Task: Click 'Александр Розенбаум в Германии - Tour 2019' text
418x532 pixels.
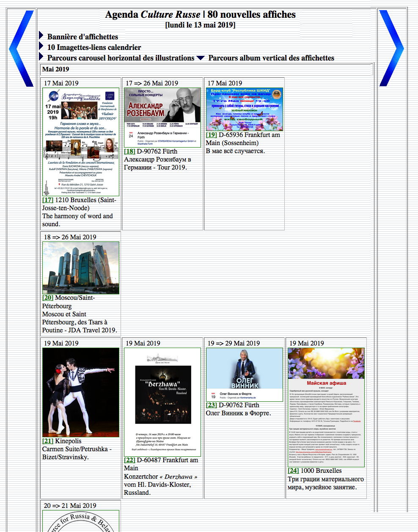Action: click(157, 163)
